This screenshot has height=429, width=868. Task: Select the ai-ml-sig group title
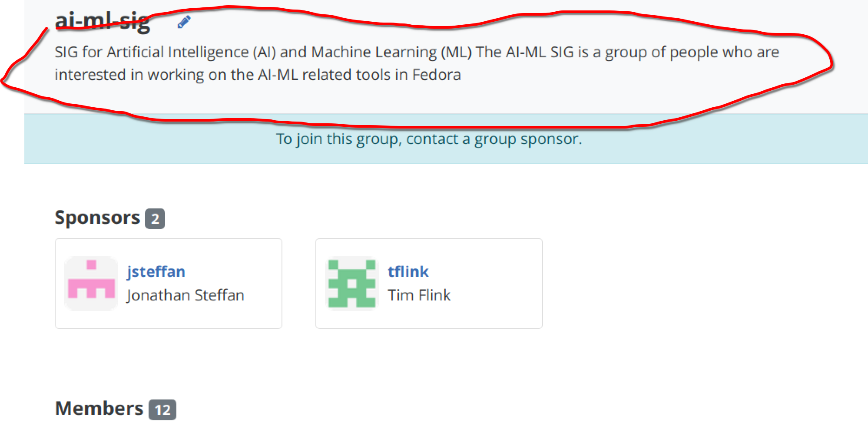point(103,20)
